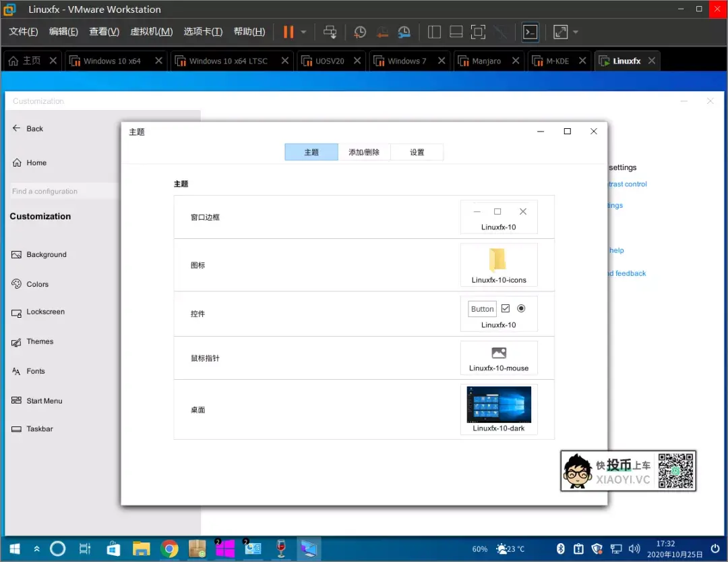This screenshot has height=562, width=728.
Task: Click the Button sample in 控件 row
Action: point(482,309)
